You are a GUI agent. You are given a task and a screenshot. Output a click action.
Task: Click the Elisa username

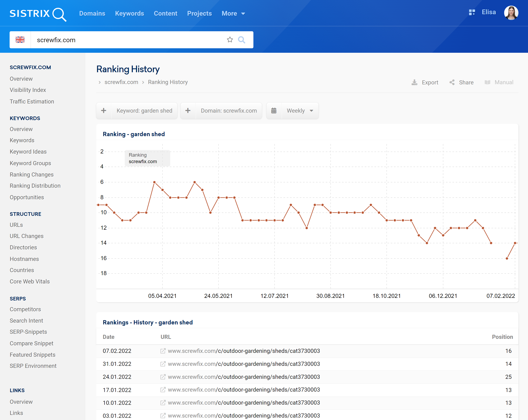489,12
